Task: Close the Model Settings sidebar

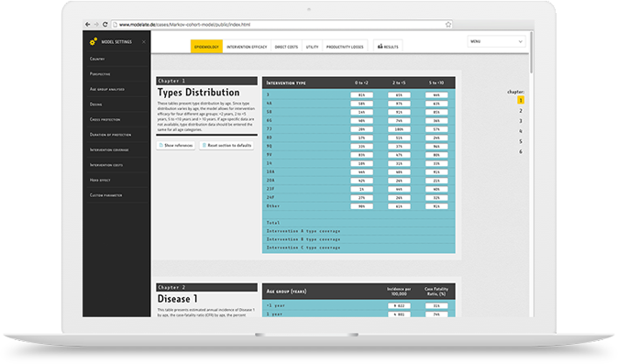Action: pyautogui.click(x=144, y=42)
